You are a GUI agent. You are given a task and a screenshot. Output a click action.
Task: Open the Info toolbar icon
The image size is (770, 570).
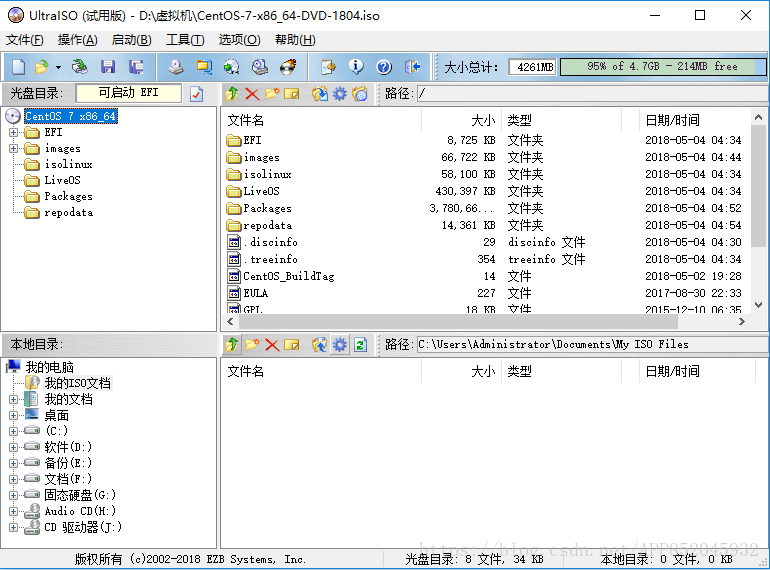[356, 67]
